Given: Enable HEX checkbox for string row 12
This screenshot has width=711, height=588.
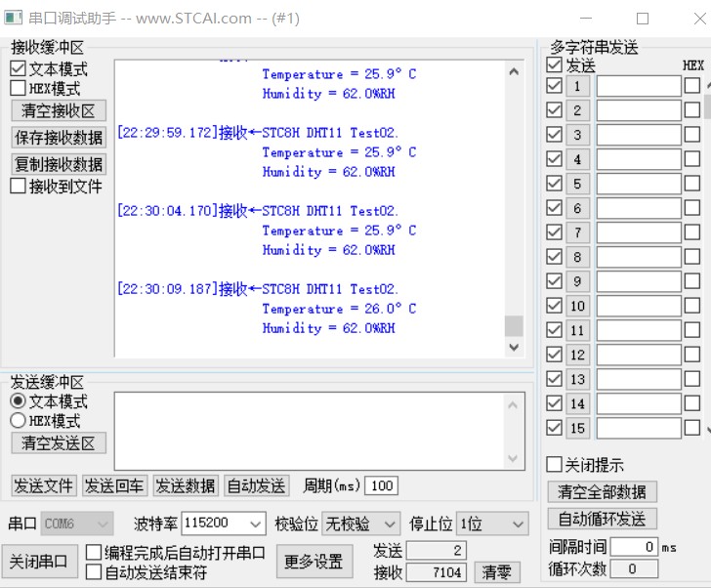Looking at the screenshot, I should coord(691,354).
